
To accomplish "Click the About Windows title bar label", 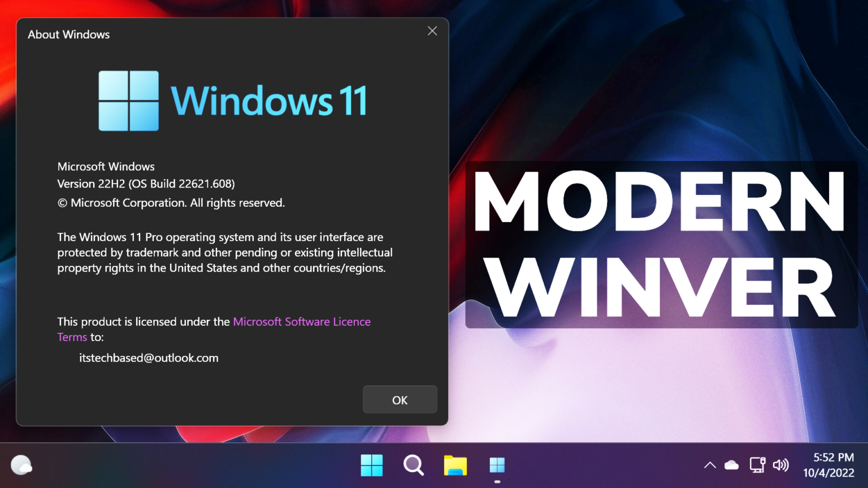I will coord(68,34).
